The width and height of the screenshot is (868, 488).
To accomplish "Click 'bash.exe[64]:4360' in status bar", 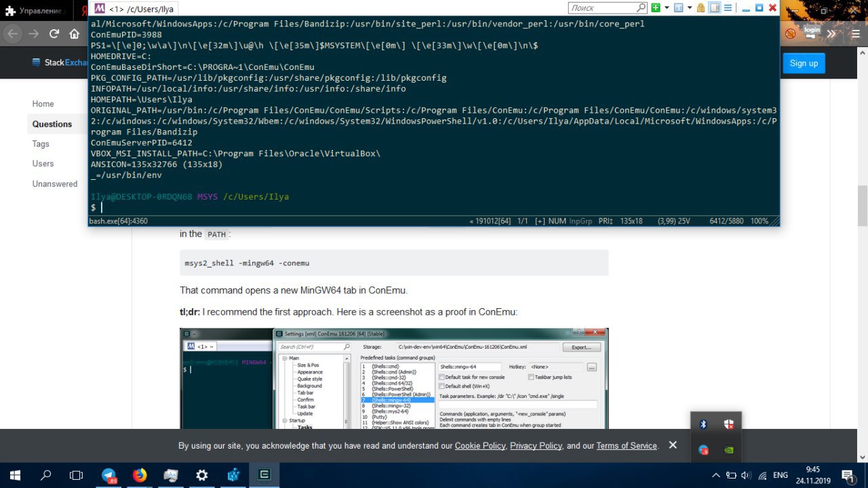I will tap(119, 221).
